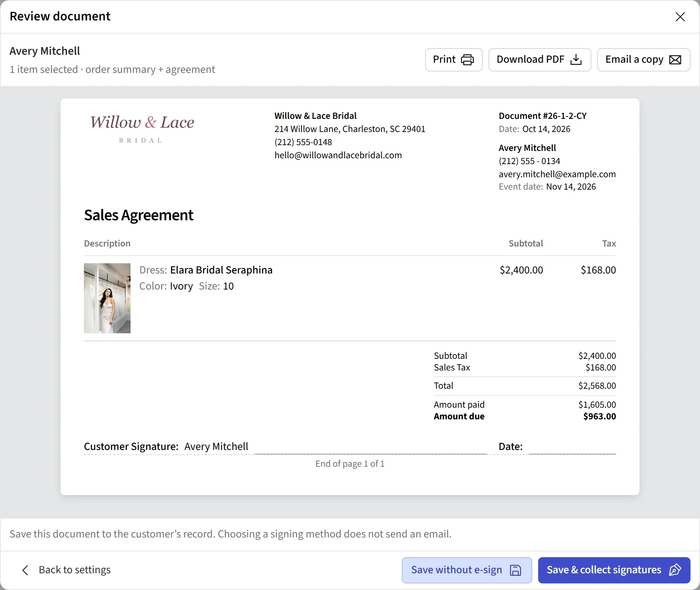The image size is (700, 590).
Task: Click Elara Bridal Seraphina dress name
Action: click(221, 270)
